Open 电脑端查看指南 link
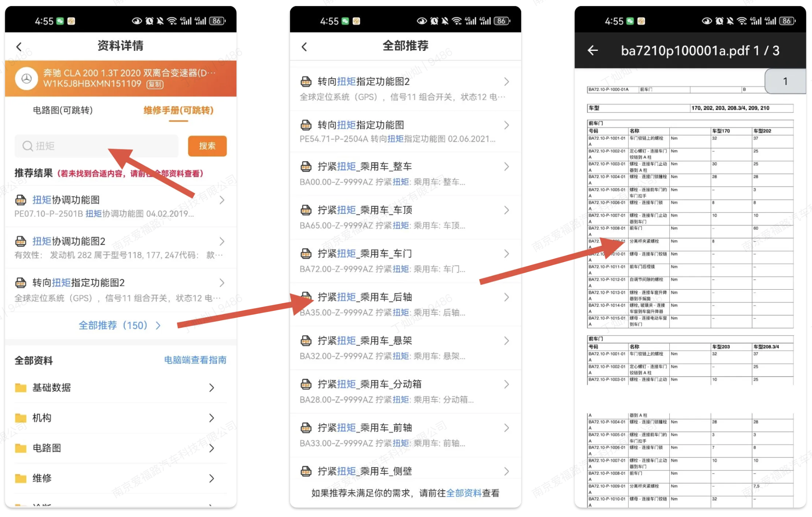The height and width of the screenshot is (517, 812). pos(195,360)
